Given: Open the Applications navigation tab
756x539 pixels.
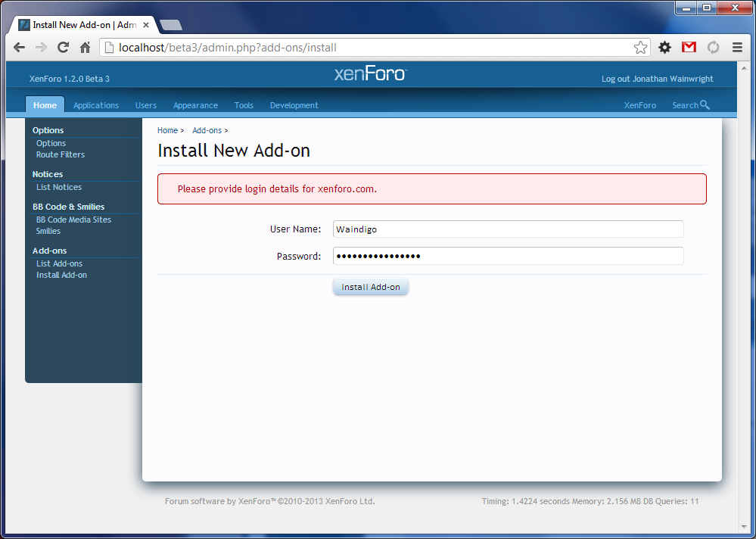Looking at the screenshot, I should click(x=96, y=105).
